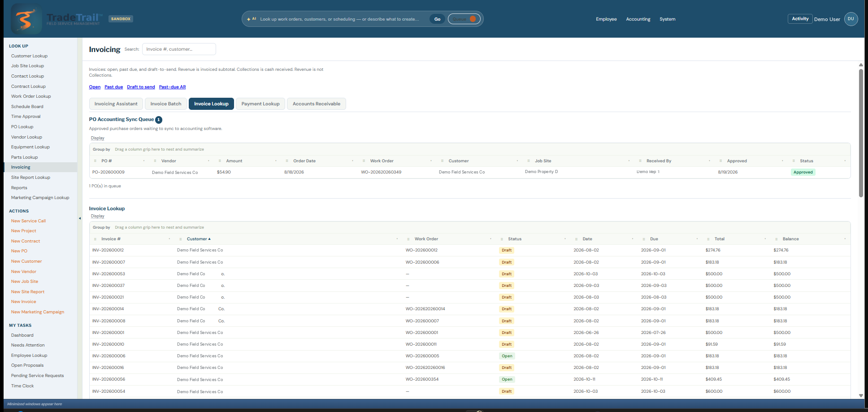Click the sort arrow beside Customer header
Image resolution: width=868 pixels, height=412 pixels.
click(x=209, y=239)
